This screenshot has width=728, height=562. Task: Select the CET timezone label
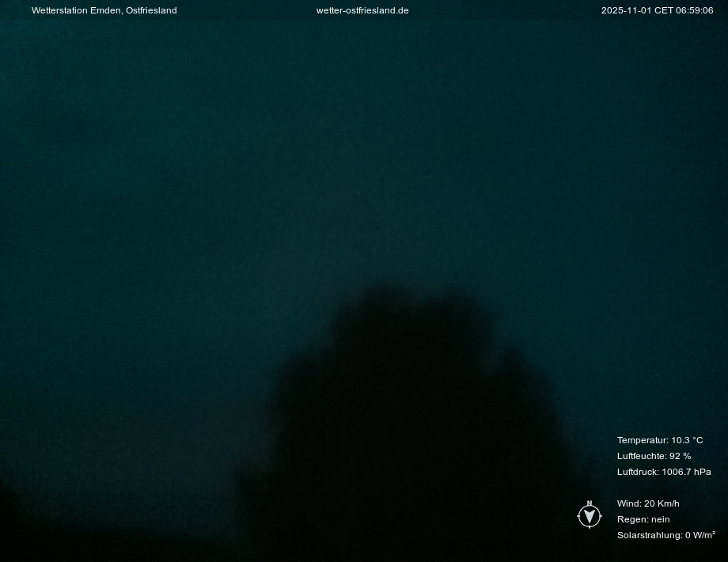tap(663, 10)
